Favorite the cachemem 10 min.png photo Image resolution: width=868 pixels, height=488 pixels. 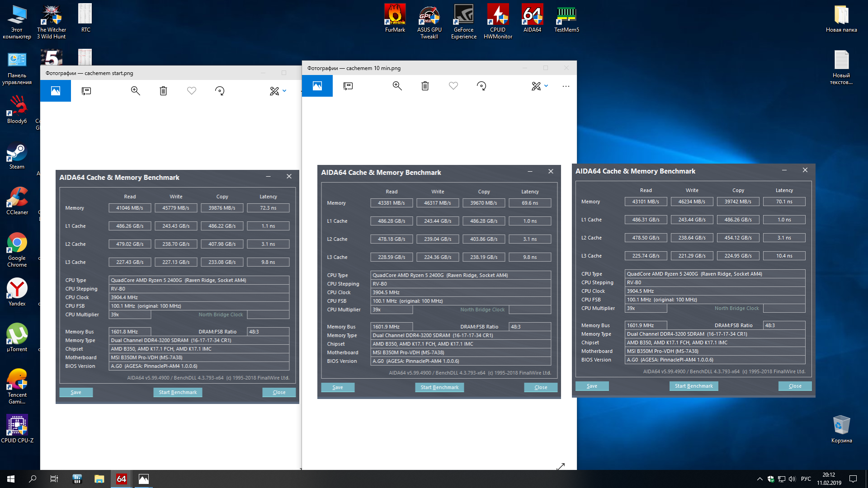click(453, 86)
